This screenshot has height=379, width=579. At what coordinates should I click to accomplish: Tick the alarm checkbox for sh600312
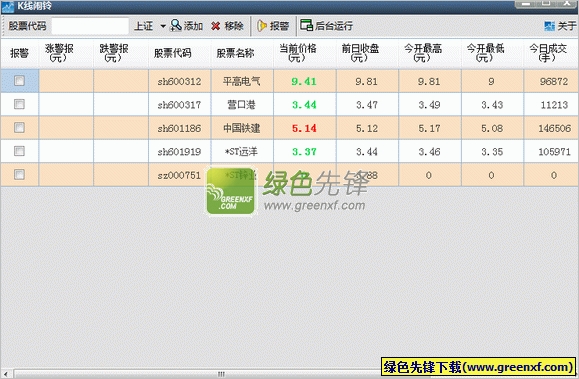[19, 81]
